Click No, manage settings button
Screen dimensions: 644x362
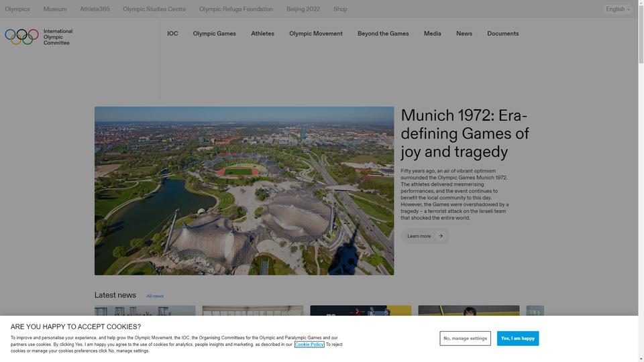tap(465, 338)
